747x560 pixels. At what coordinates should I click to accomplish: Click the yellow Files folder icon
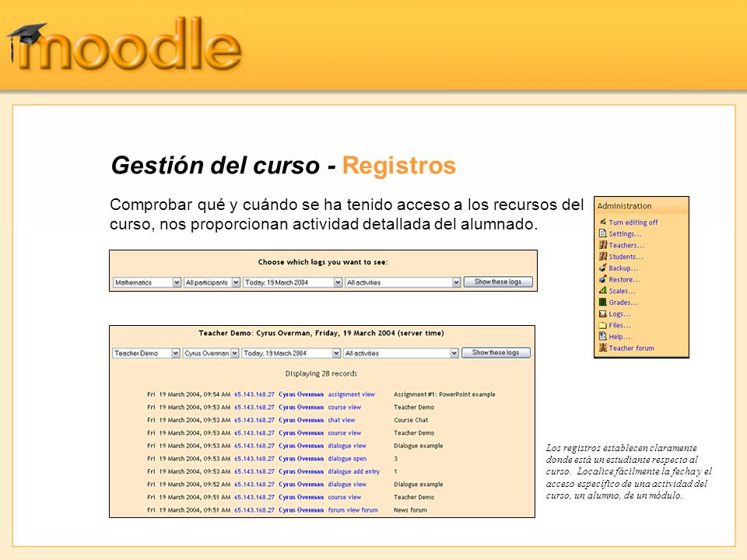coord(602,325)
